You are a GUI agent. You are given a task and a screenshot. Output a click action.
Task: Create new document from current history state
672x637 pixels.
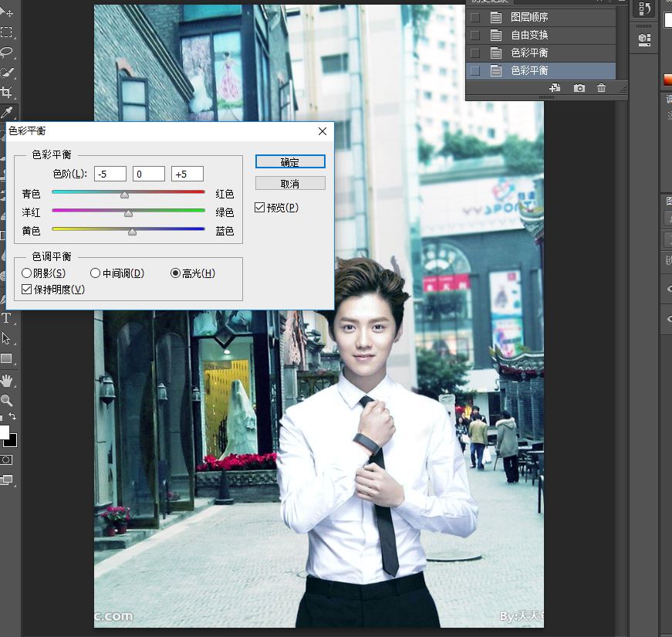tap(555, 88)
